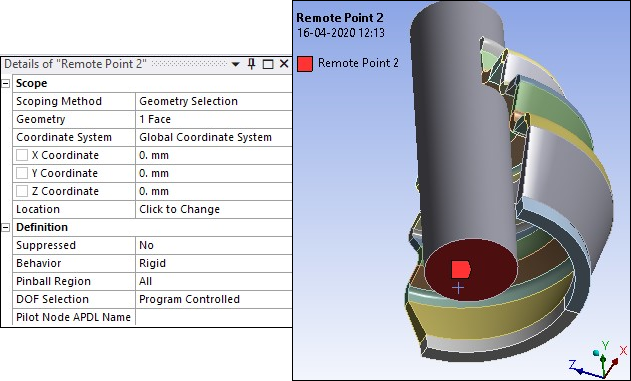Screen dimensions: 631x381
Task: Open the Coordinate System value Global Coordinate System
Action: pyautogui.click(x=214, y=137)
